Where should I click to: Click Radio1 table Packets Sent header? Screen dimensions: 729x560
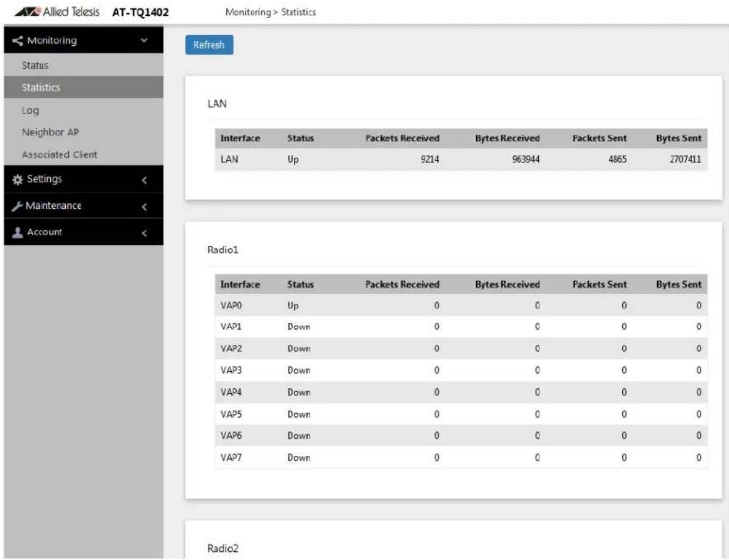[x=599, y=284]
